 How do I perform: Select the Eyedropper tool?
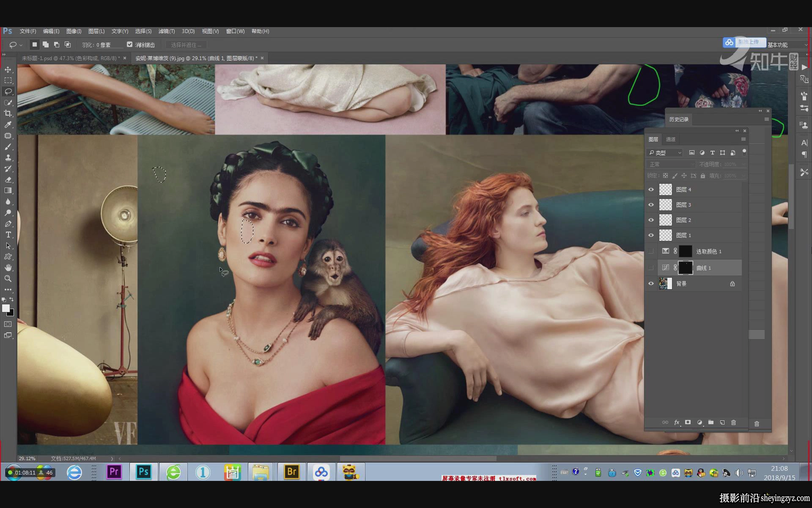point(8,124)
